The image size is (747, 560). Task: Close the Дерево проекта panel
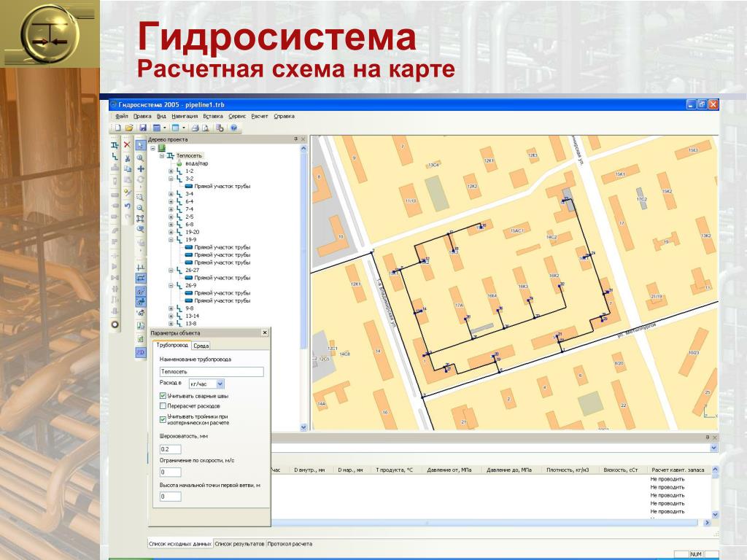point(303,139)
